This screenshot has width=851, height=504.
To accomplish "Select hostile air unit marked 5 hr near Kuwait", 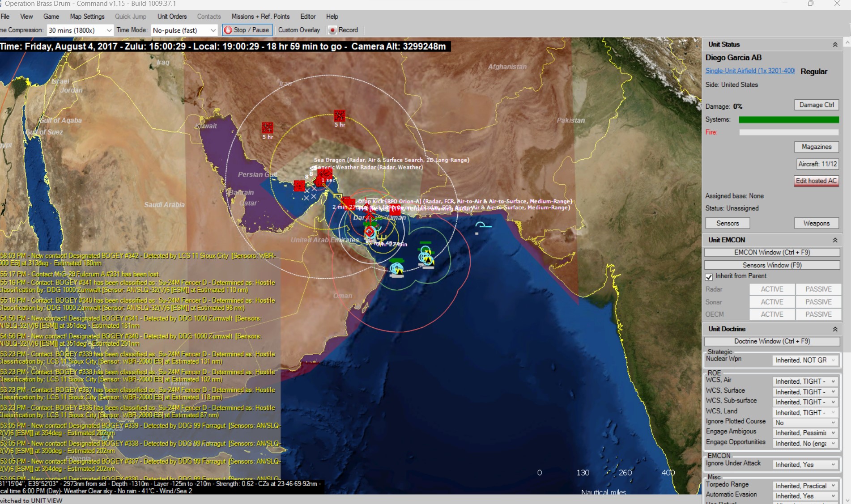I will coord(267,128).
